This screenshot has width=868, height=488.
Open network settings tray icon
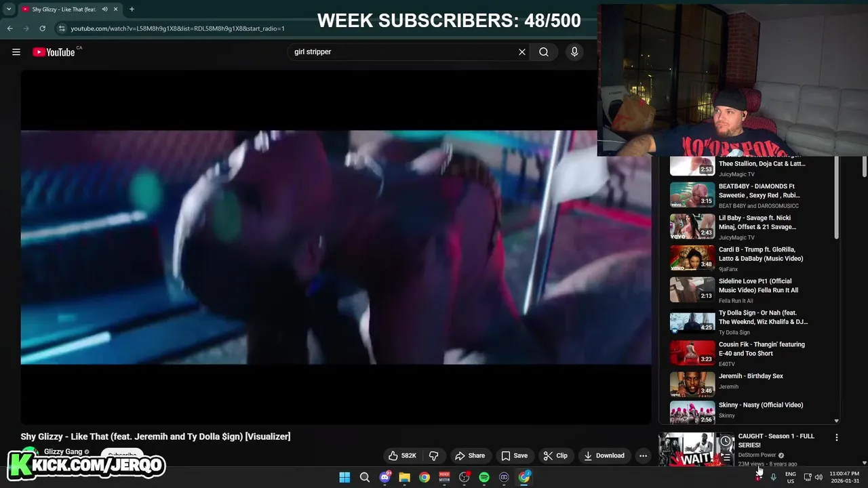807,477
